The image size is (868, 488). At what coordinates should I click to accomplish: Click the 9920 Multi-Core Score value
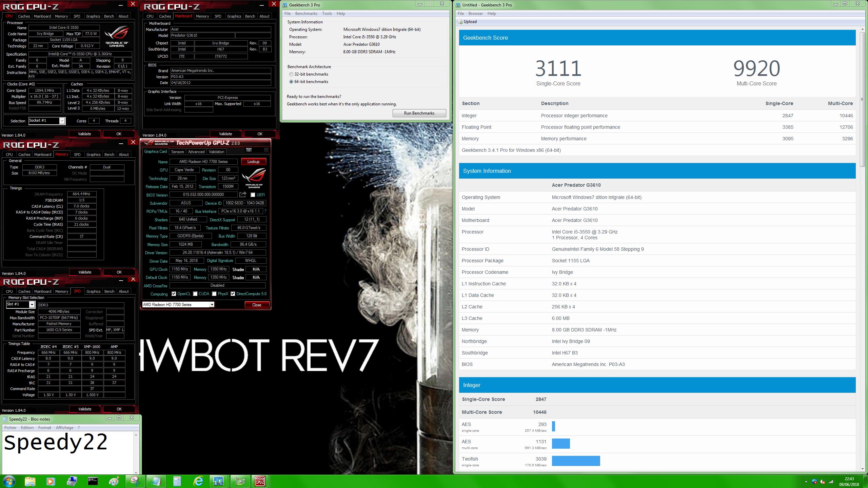click(756, 69)
